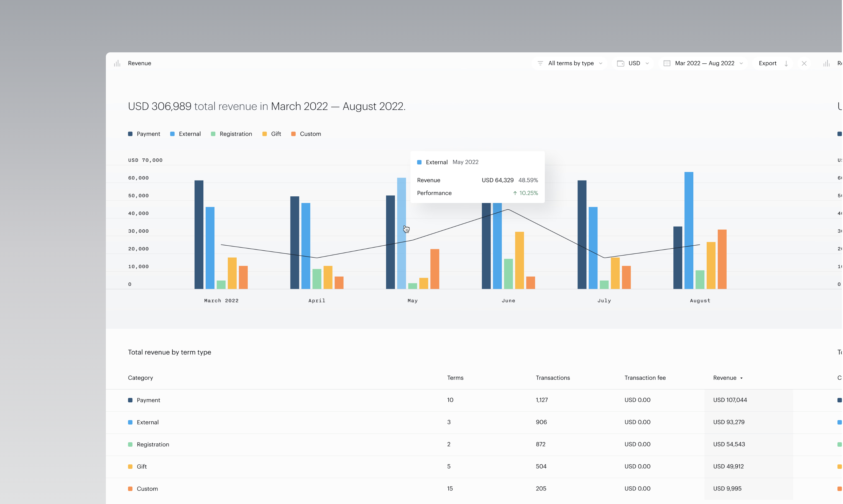843x504 pixels.
Task: Click the Custom row color swatch
Action: (131, 489)
